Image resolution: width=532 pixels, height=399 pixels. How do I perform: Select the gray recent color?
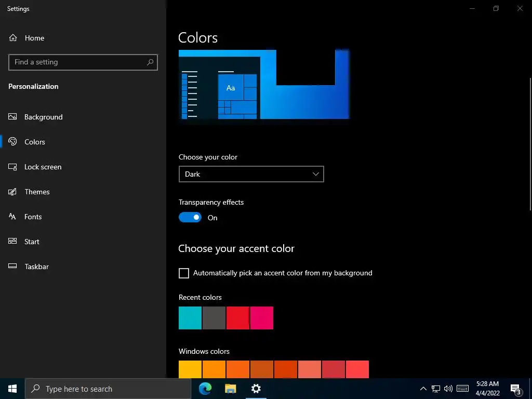[x=214, y=318]
